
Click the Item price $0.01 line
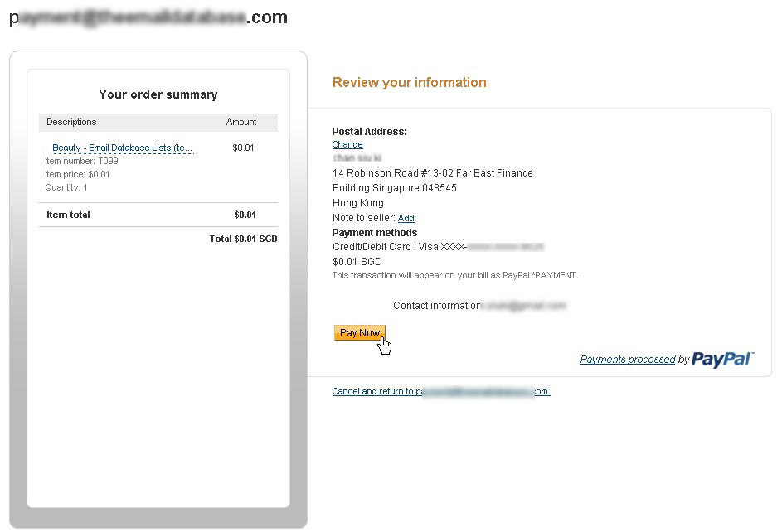click(x=77, y=174)
